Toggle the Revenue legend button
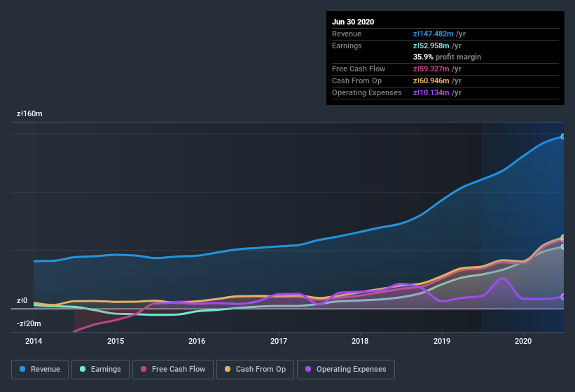The image size is (575, 392). tap(40, 370)
